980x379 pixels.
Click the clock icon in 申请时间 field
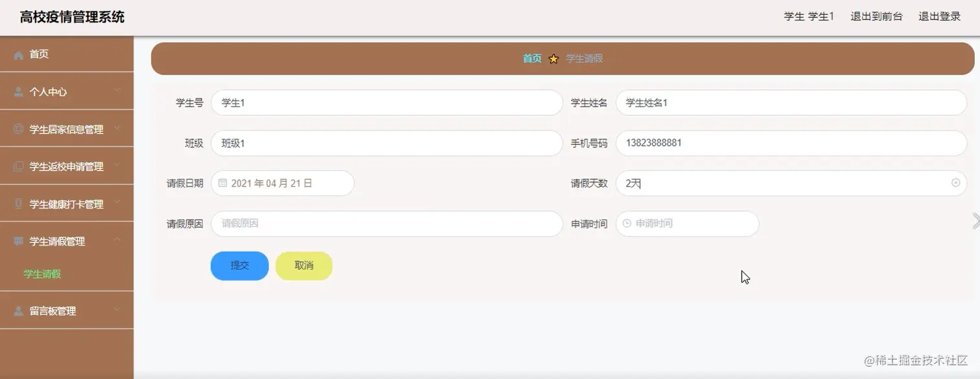(625, 224)
